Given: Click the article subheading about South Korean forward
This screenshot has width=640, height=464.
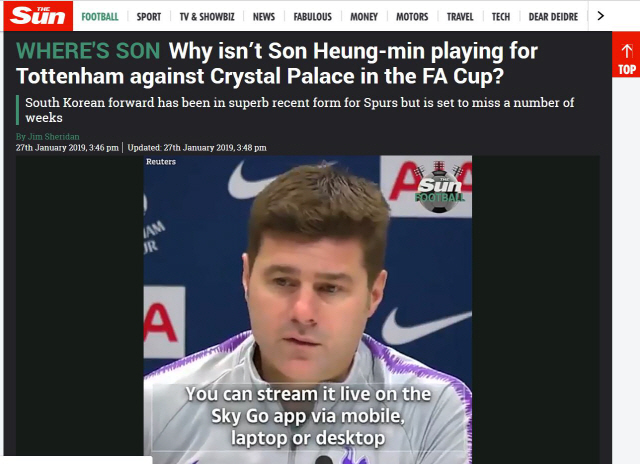Looking at the screenshot, I should pyautogui.click(x=300, y=110).
